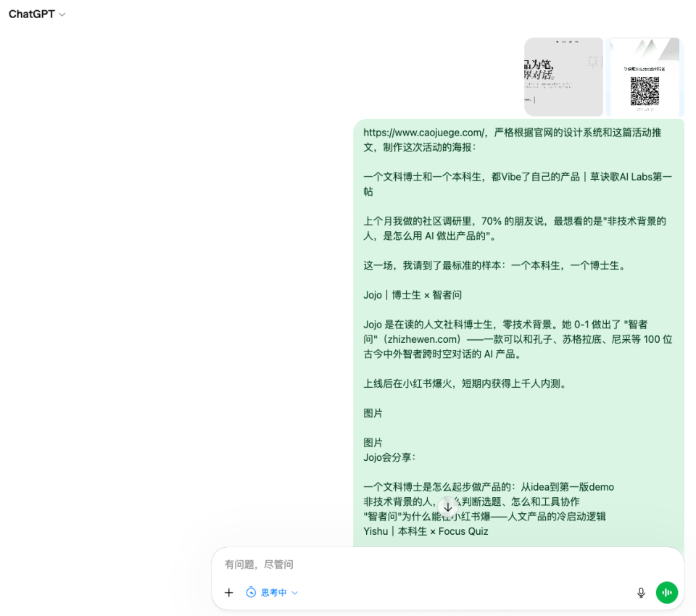Open the ChatGPT model selector dropdown
696x616 pixels.
pos(37,14)
